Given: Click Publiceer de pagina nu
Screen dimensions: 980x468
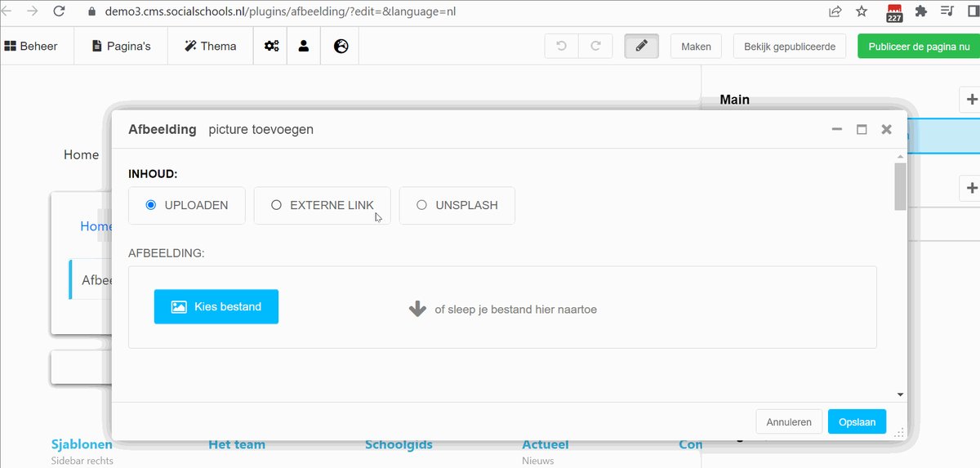Looking at the screenshot, I should [918, 47].
